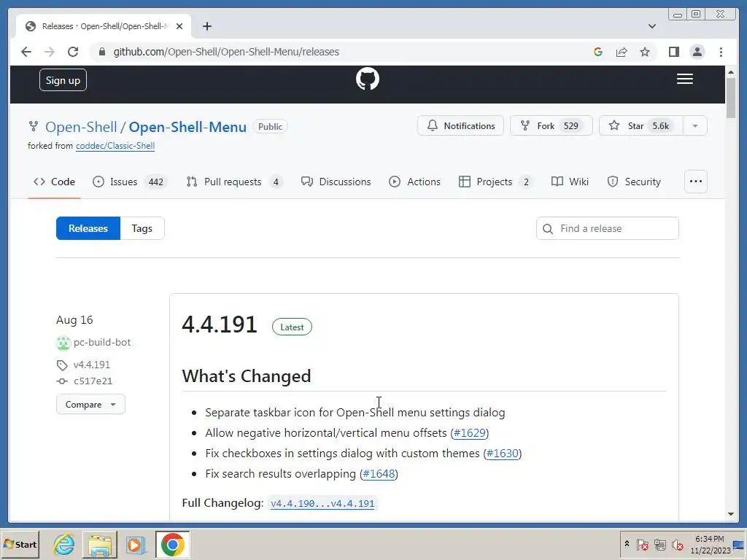Open the tab search chevron
The height and width of the screenshot is (560, 747).
pos(651,26)
